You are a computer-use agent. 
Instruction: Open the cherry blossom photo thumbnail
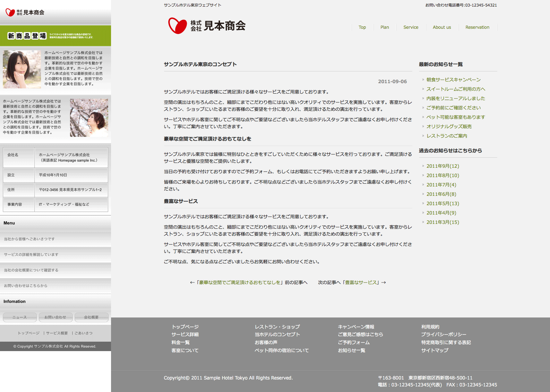coord(89,118)
